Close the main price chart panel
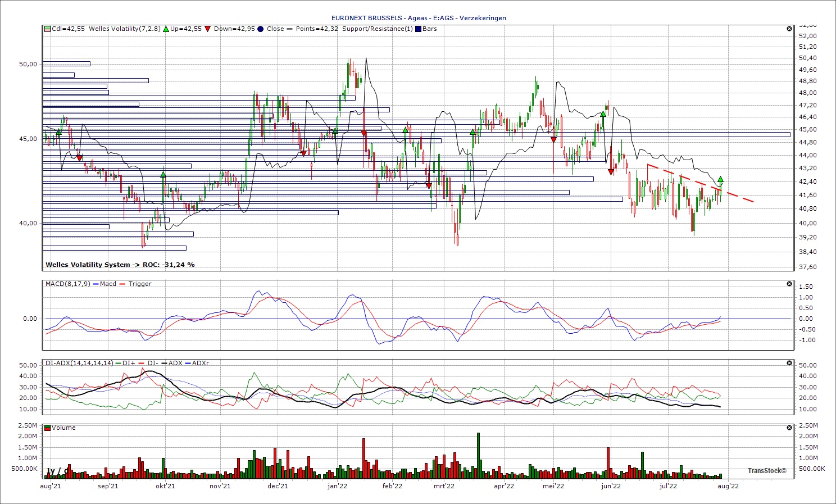This screenshot has width=836, height=504. click(x=789, y=29)
